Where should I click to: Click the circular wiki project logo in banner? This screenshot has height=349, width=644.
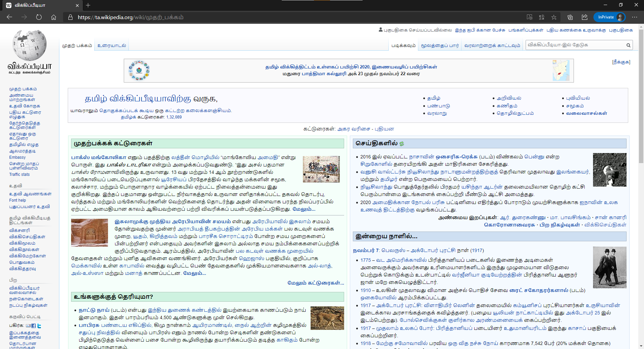(x=139, y=70)
